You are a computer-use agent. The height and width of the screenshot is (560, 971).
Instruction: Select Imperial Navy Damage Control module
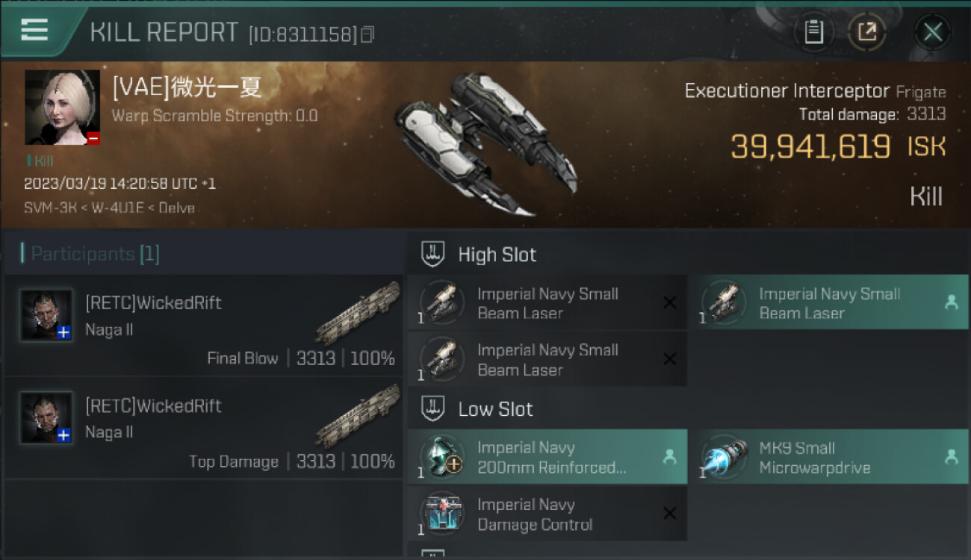[x=547, y=514]
